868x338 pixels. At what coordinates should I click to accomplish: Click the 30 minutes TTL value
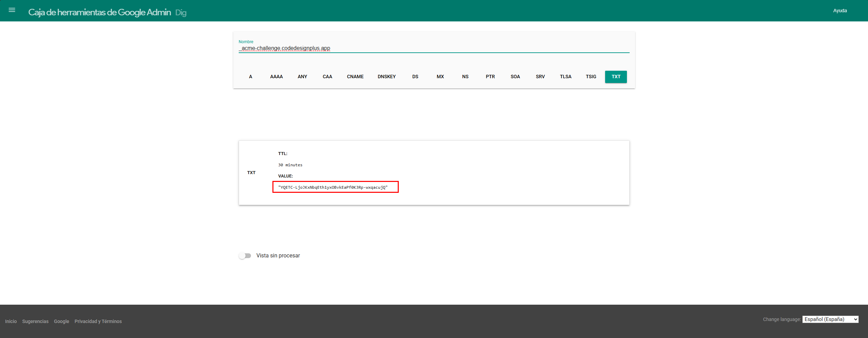click(290, 165)
